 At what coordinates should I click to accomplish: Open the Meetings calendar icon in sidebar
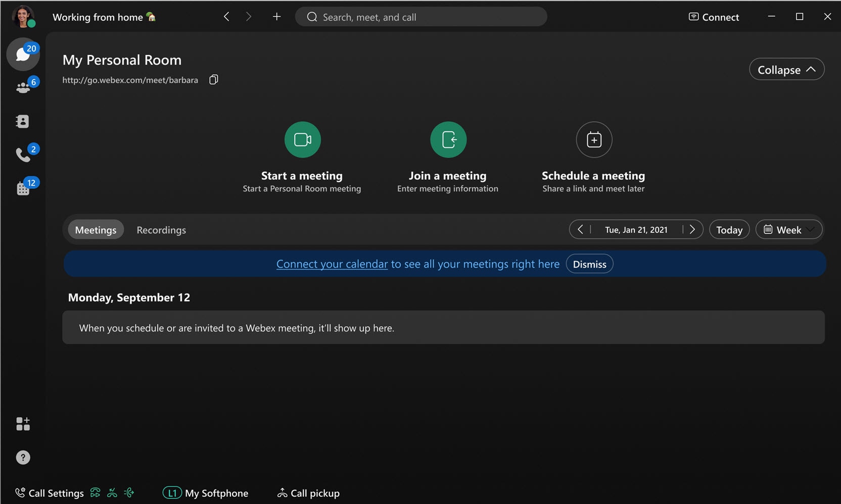[23, 188]
